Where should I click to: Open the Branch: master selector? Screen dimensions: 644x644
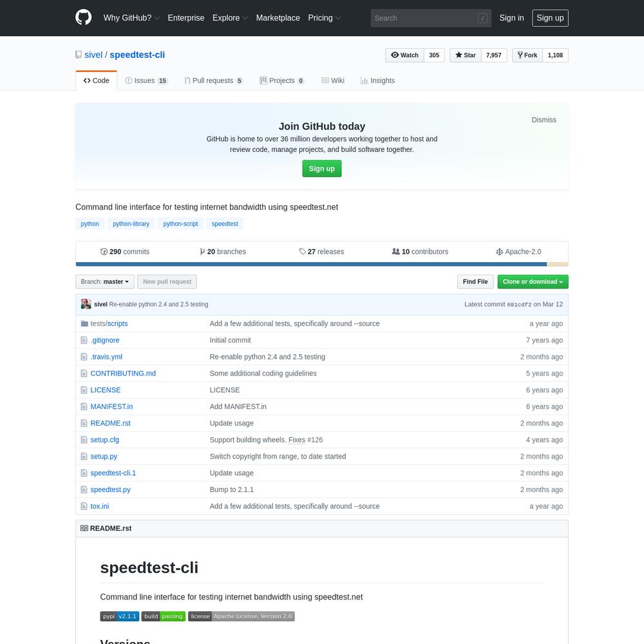105,282
